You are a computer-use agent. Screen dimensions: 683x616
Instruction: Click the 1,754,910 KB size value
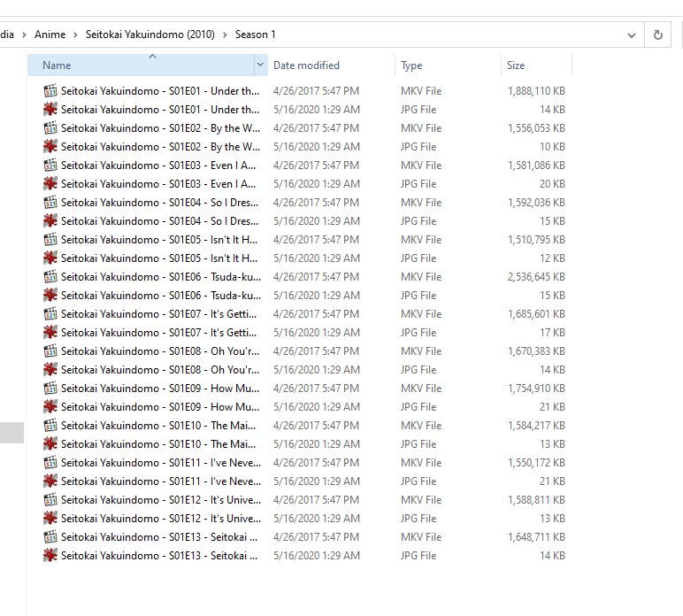click(536, 389)
